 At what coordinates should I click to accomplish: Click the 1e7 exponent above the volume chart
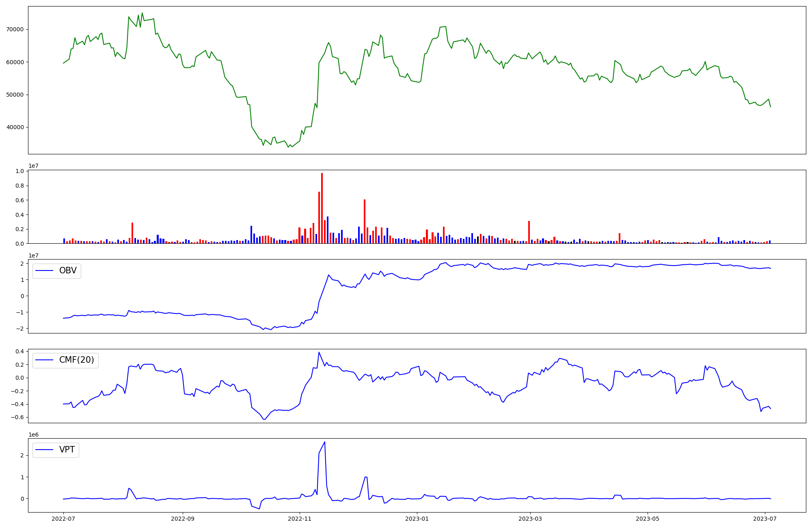(33, 166)
